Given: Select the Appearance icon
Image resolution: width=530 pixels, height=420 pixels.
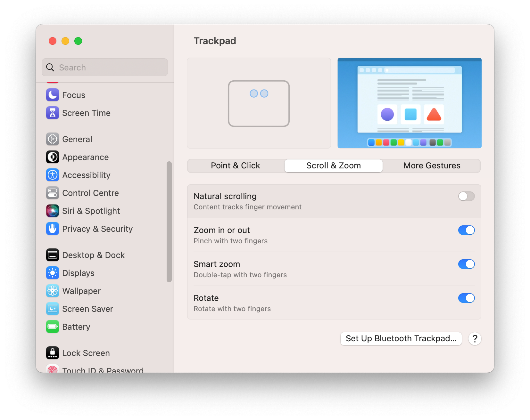Looking at the screenshot, I should pyautogui.click(x=53, y=157).
